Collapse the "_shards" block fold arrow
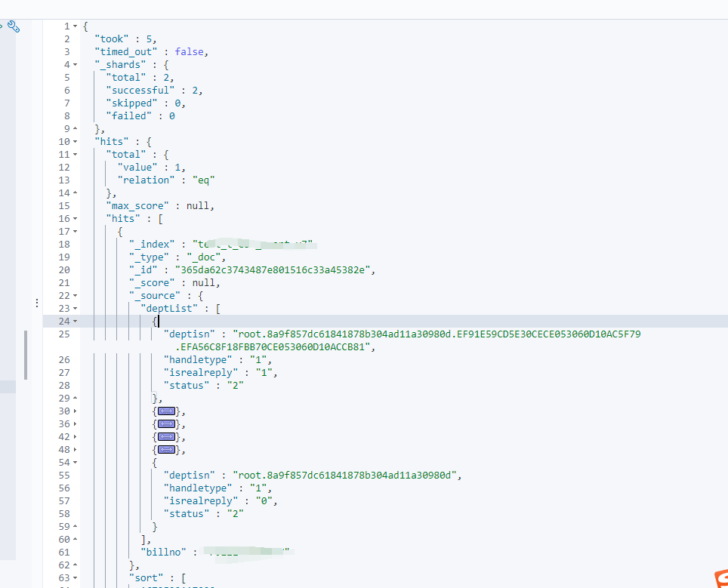Screen dimensions: 728x588 pyautogui.click(x=76, y=65)
